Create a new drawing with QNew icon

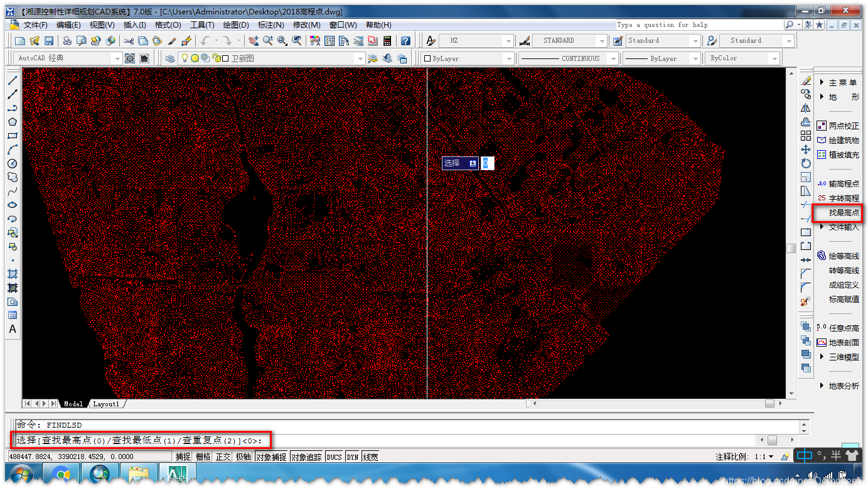tap(20, 41)
